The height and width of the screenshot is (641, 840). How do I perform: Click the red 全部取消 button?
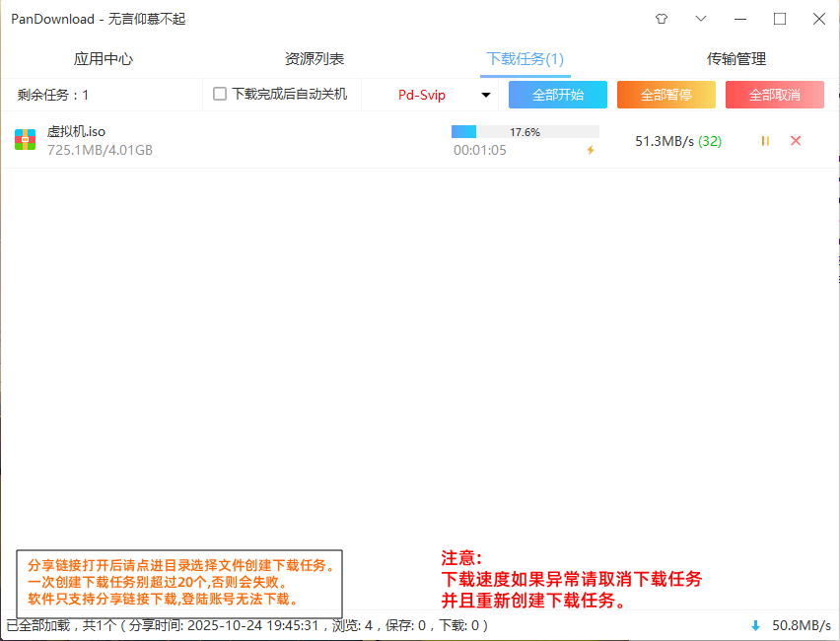(775, 95)
